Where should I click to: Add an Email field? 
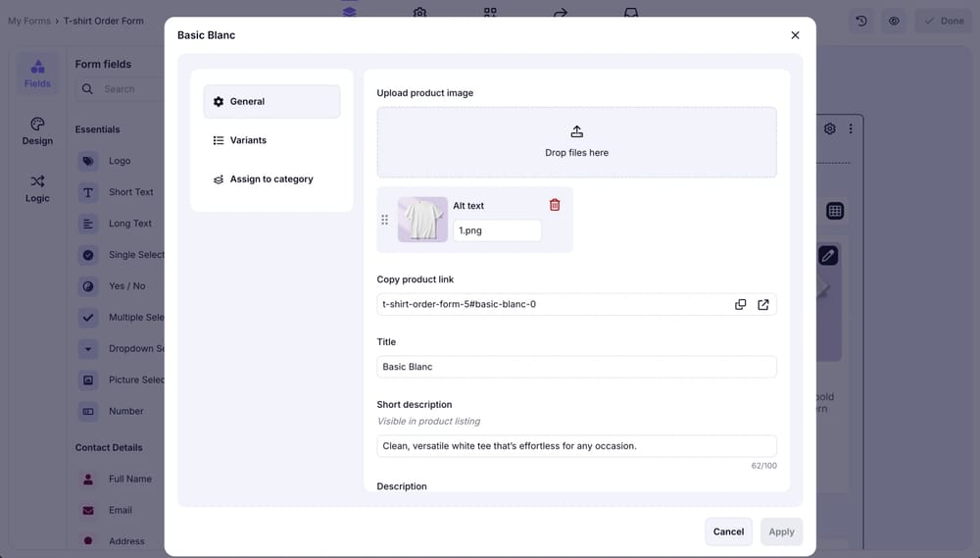tap(120, 510)
